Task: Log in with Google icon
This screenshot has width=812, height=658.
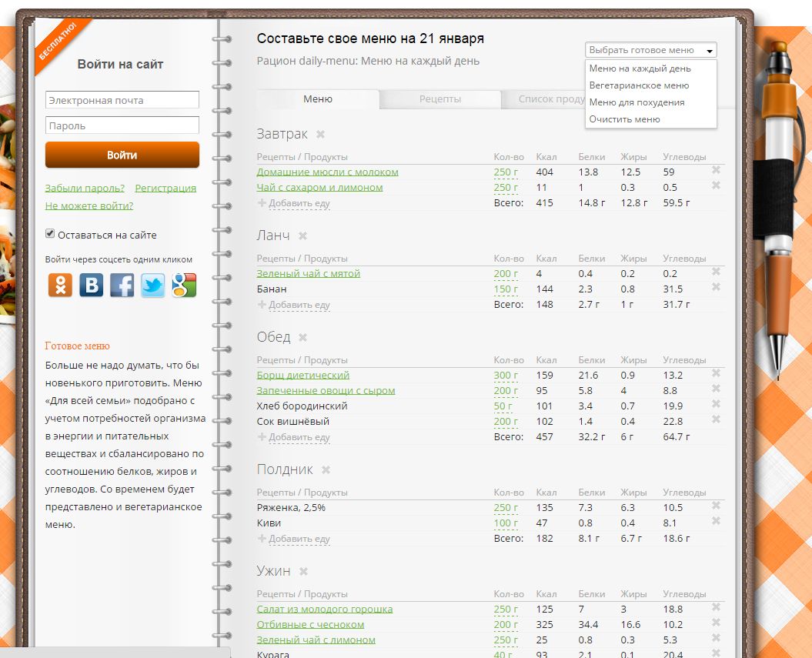Action: 184,285
